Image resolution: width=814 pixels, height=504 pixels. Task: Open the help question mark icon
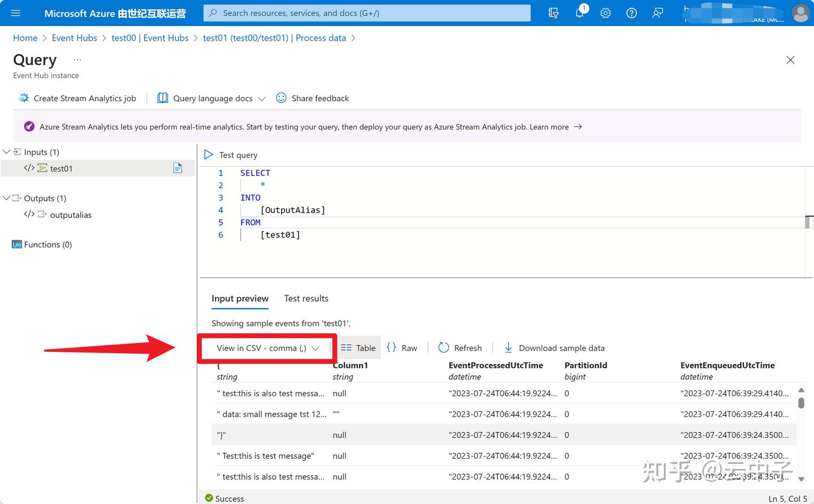click(631, 12)
